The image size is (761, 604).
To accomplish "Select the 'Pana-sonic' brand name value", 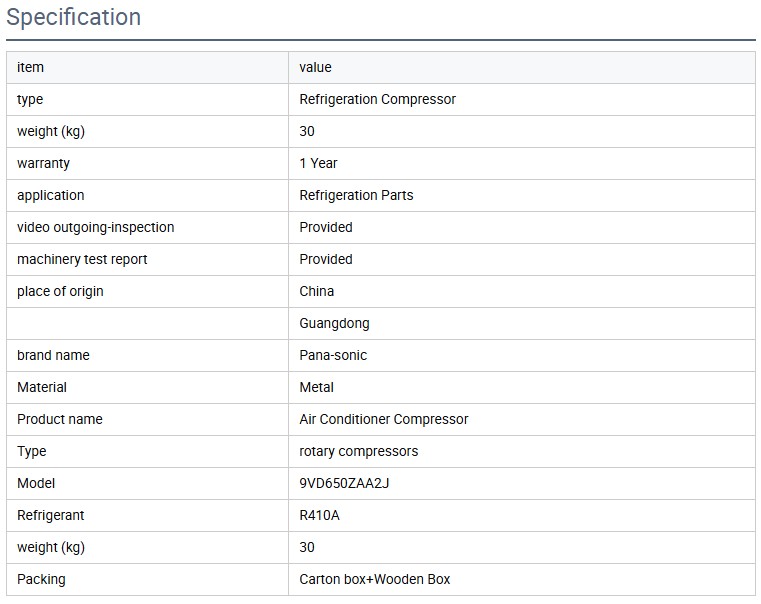I will tap(333, 355).
